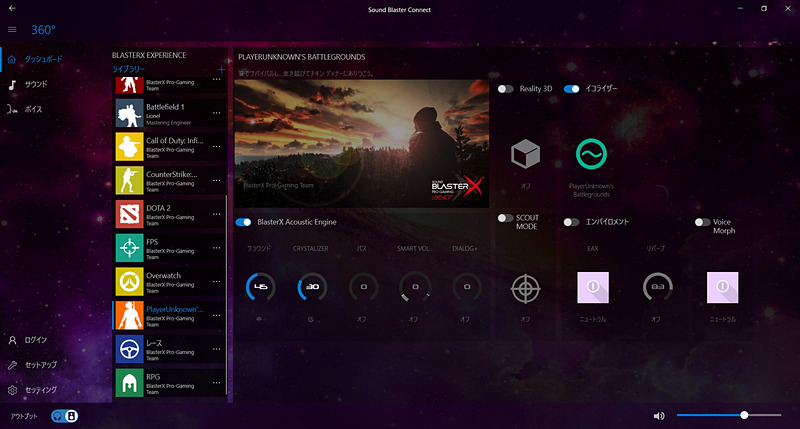Click the SMART VOL dial

[x=415, y=287]
